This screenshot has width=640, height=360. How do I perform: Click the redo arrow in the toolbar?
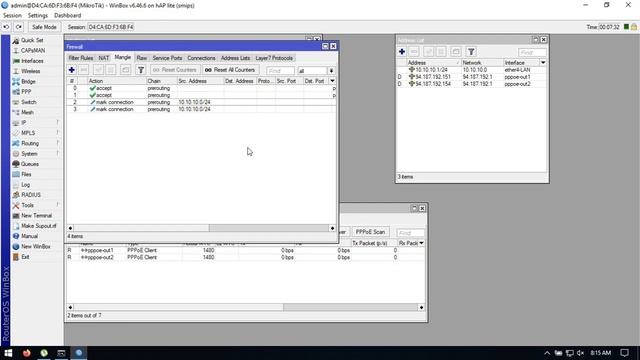click(x=19, y=27)
